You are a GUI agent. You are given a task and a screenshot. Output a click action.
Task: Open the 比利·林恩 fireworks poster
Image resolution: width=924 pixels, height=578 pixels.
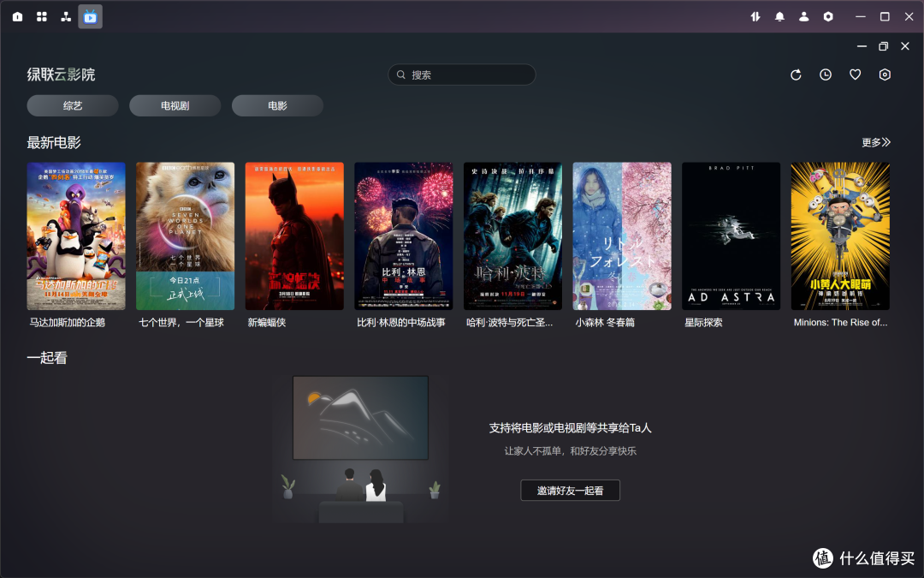(404, 236)
